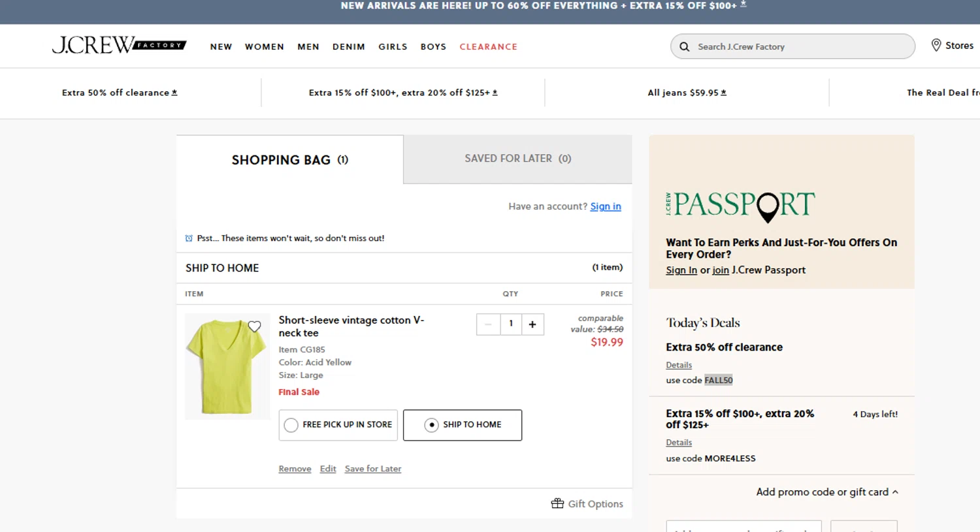Open the Boys menu
The width and height of the screenshot is (980, 532).
point(433,46)
